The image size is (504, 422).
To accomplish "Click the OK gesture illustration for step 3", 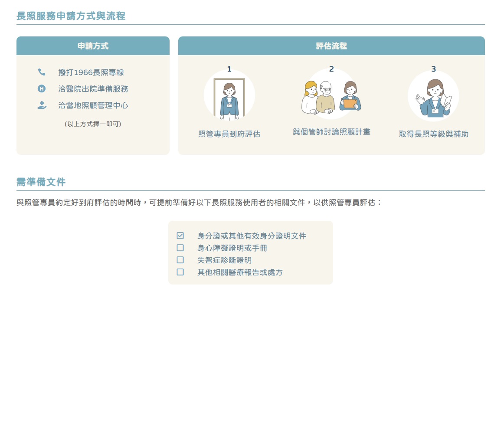I will coord(433,96).
